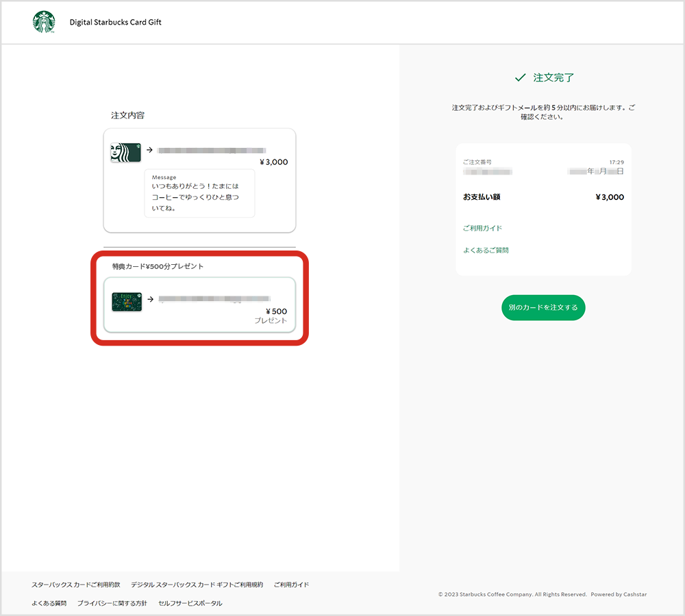This screenshot has height=616, width=685.
Task: Click the お支払い額 payment amount row
Action: [543, 197]
